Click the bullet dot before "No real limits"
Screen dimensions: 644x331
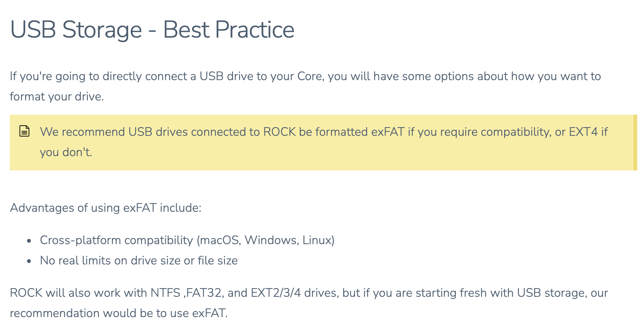pos(29,261)
